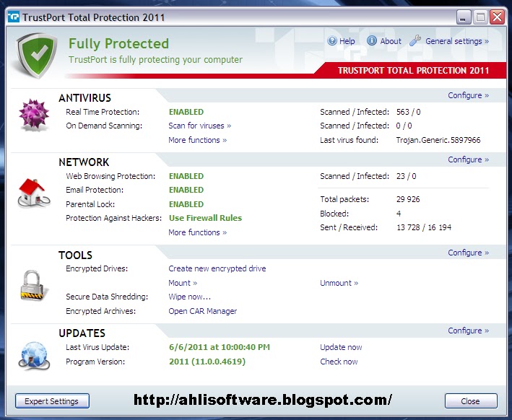Image resolution: width=512 pixels, height=420 pixels.
Task: Click the green shield protection status icon
Action: pyautogui.click(x=37, y=55)
